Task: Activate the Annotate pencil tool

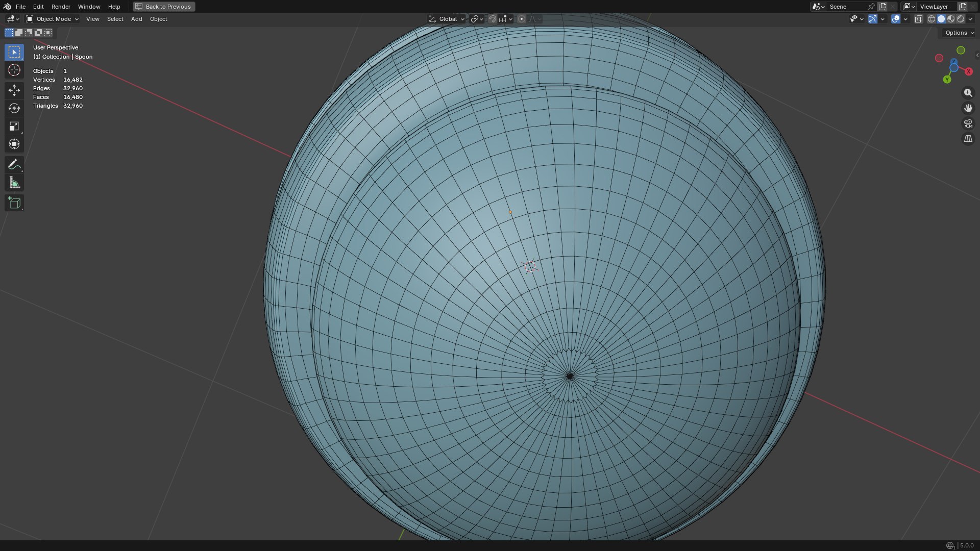Action: pos(14,164)
